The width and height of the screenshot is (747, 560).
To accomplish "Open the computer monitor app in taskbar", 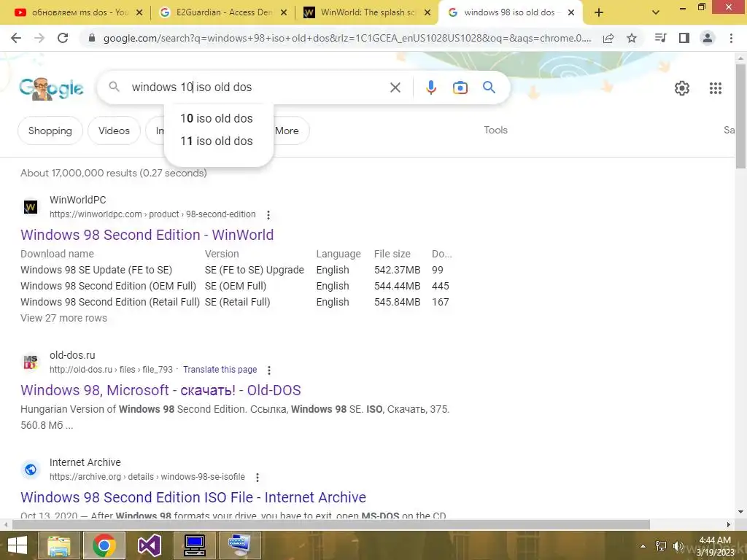I will (194, 545).
